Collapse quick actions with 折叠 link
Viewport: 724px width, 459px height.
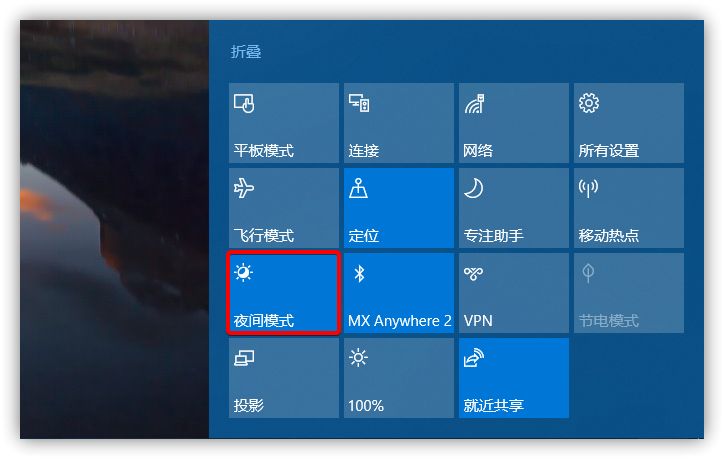[x=246, y=51]
